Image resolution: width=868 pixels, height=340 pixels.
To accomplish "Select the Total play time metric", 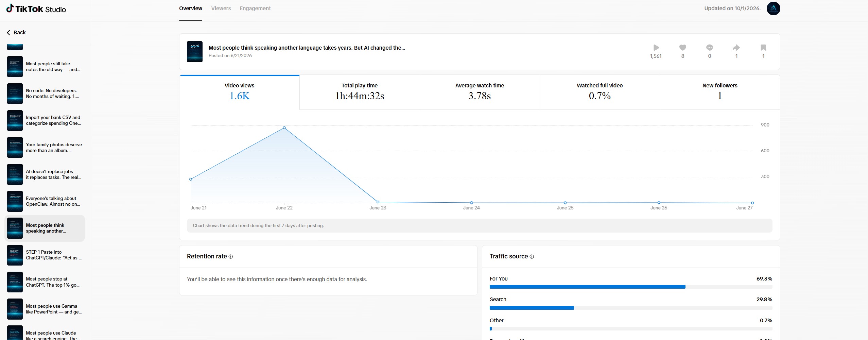I will (360, 92).
